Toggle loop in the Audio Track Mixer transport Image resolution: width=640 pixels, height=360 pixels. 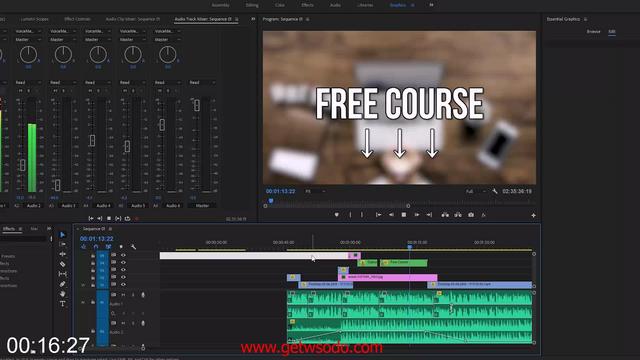click(x=127, y=219)
